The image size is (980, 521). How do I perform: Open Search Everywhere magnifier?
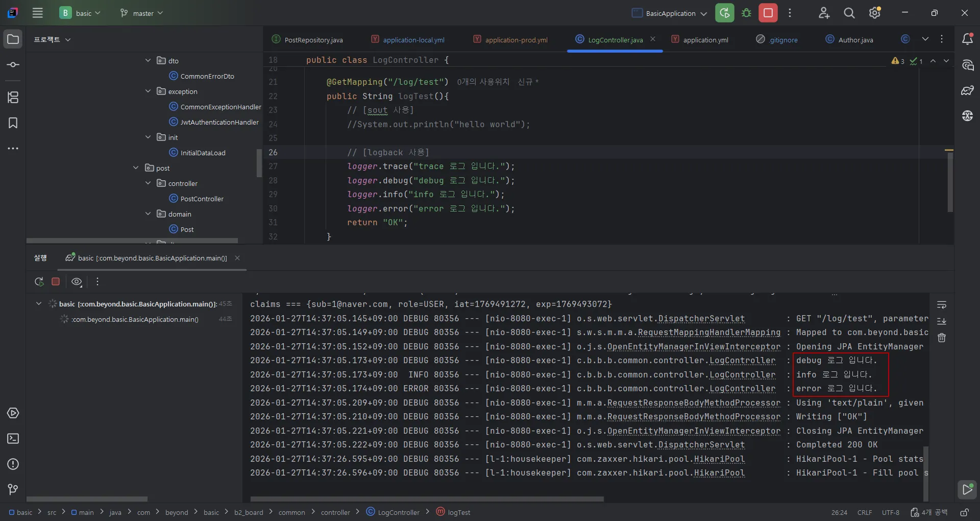click(x=849, y=13)
